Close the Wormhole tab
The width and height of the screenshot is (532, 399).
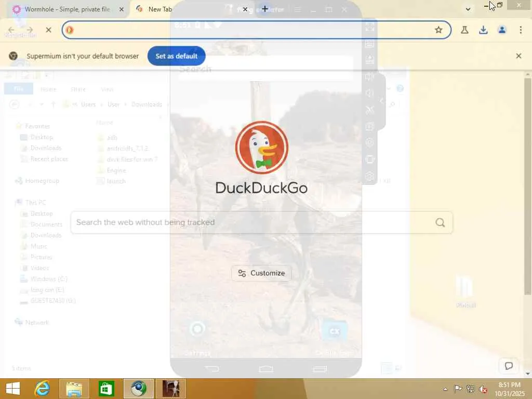[122, 9]
